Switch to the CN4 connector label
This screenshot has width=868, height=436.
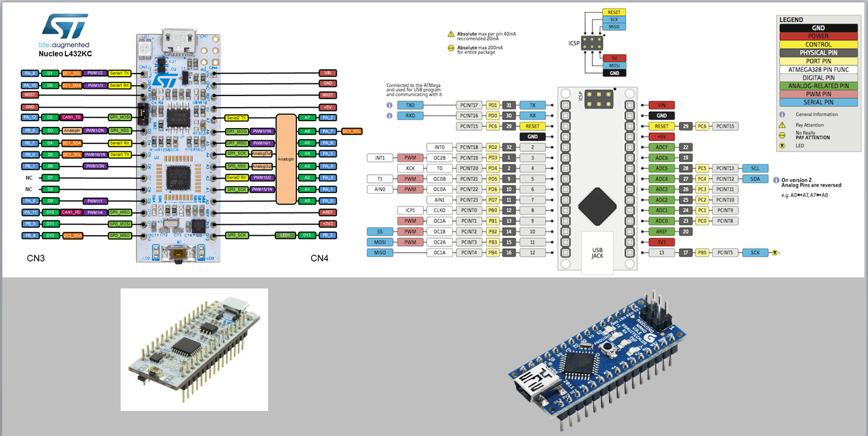[x=320, y=258]
